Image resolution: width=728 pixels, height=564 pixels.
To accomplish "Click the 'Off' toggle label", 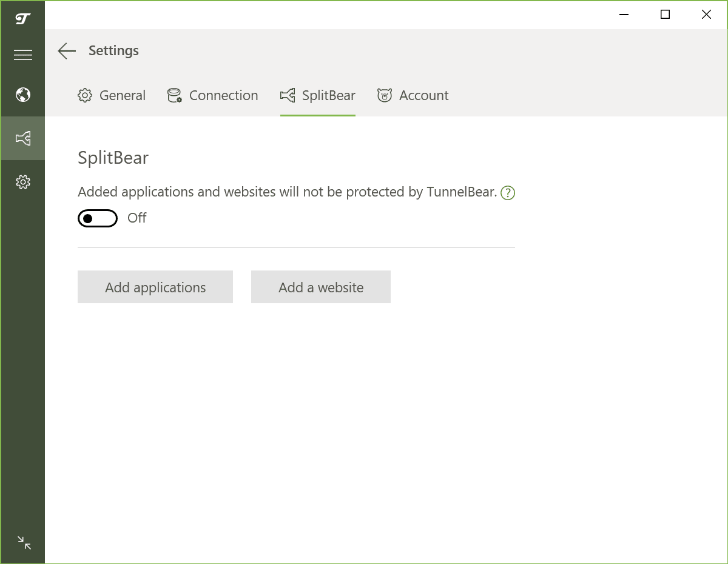I will pyautogui.click(x=137, y=218).
